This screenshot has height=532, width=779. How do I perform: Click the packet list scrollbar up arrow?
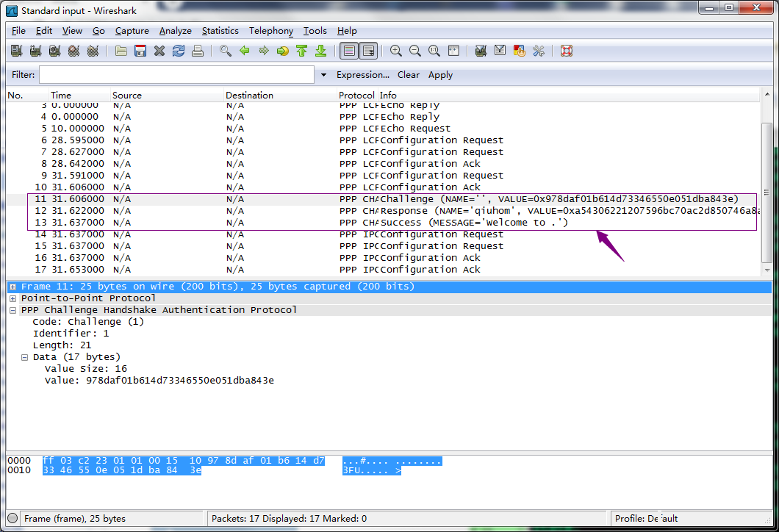[x=767, y=94]
